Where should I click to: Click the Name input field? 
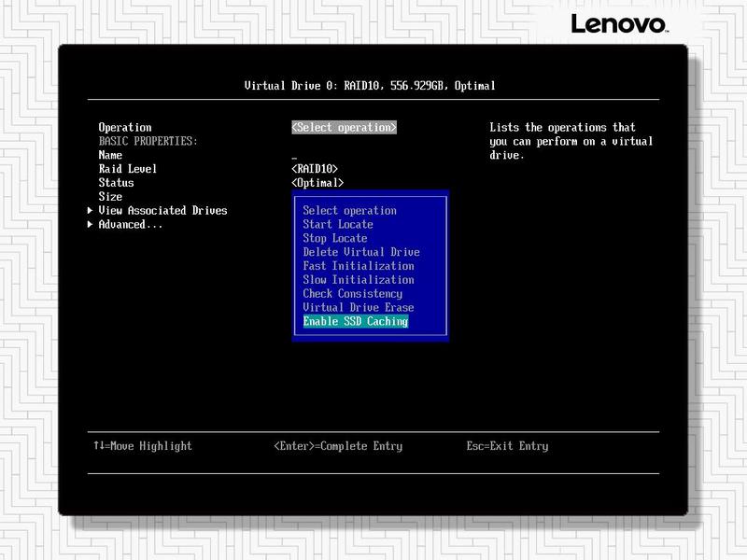point(295,156)
